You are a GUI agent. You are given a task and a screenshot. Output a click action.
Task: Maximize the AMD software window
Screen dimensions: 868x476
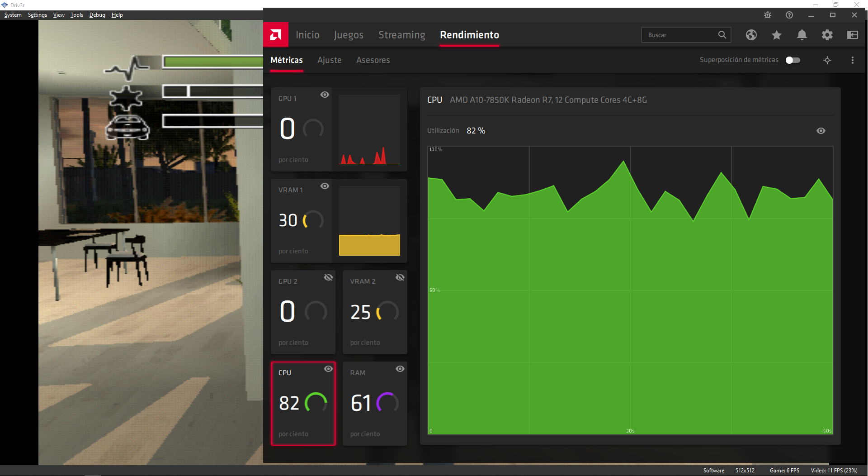click(x=833, y=15)
